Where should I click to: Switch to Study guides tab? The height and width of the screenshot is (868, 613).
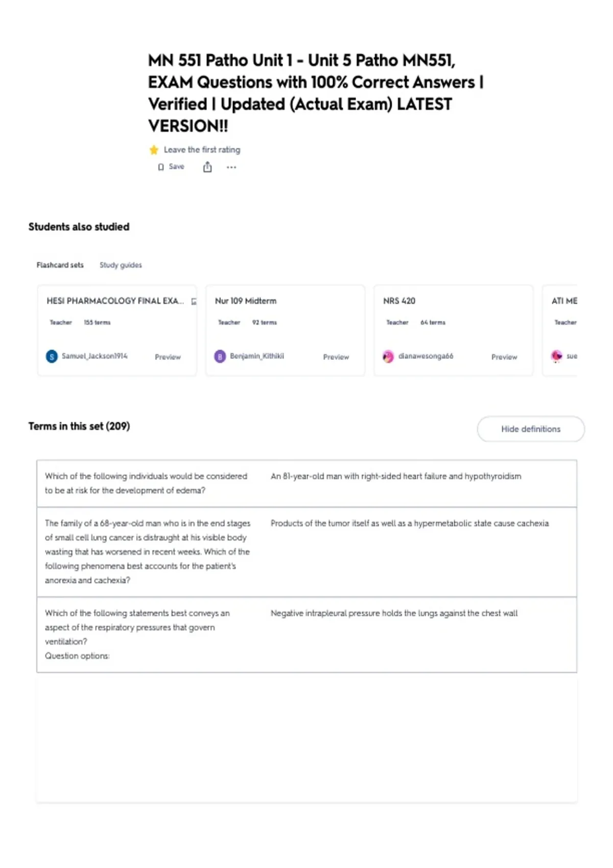pos(121,265)
